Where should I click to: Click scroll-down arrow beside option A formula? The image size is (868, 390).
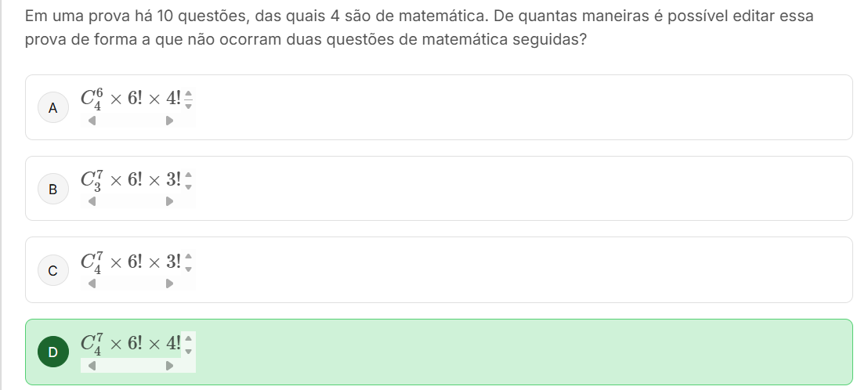coord(188,105)
